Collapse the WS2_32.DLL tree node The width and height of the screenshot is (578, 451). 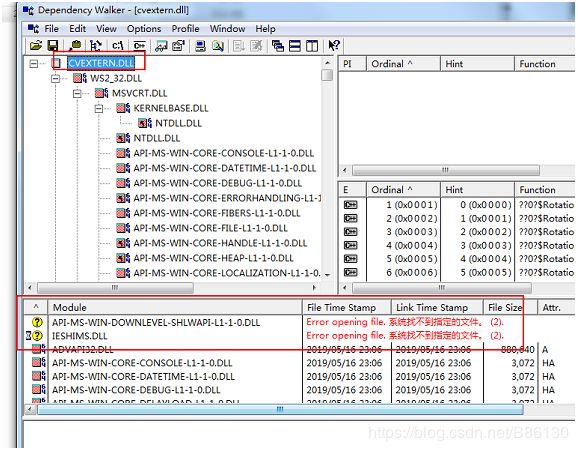click(x=55, y=78)
